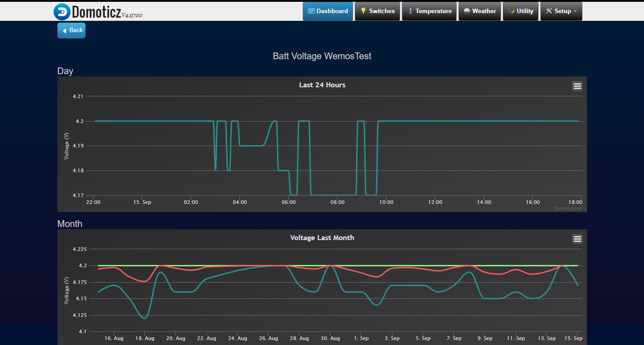This screenshot has width=644, height=345.
Task: Click the Domoticz logo icon
Action: [62, 12]
